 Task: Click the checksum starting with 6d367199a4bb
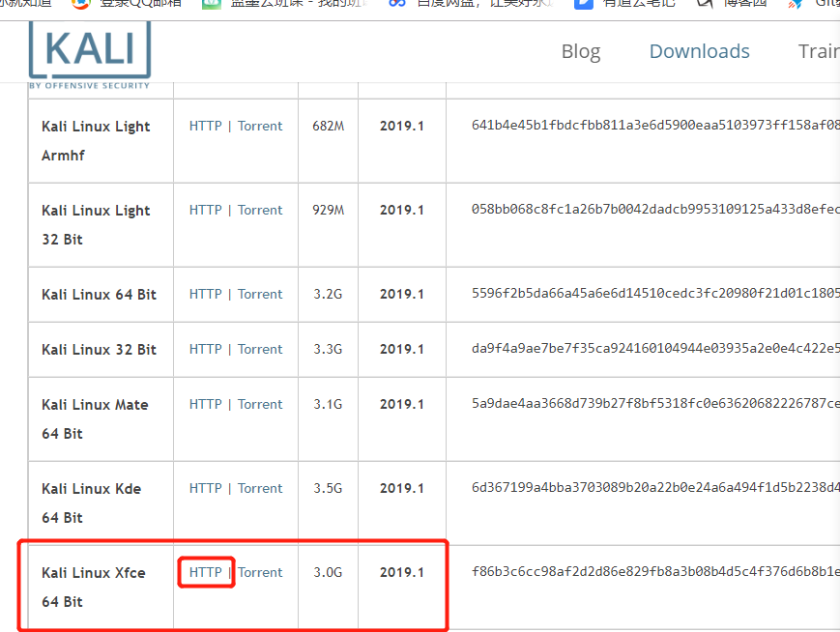point(655,487)
